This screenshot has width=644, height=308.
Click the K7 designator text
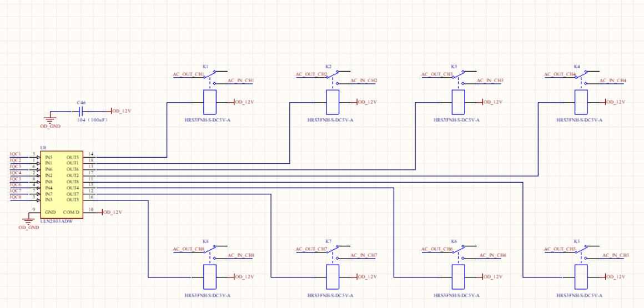[x=328, y=241]
